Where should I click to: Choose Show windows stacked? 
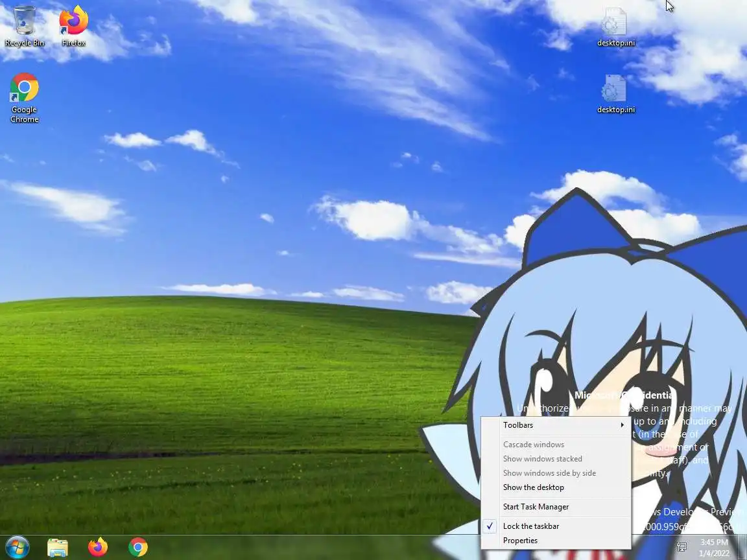[556, 459]
